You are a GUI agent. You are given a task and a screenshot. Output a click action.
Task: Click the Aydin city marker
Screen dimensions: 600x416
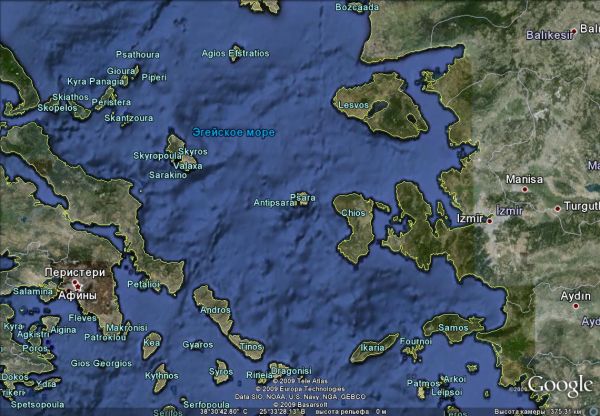click(x=581, y=308)
